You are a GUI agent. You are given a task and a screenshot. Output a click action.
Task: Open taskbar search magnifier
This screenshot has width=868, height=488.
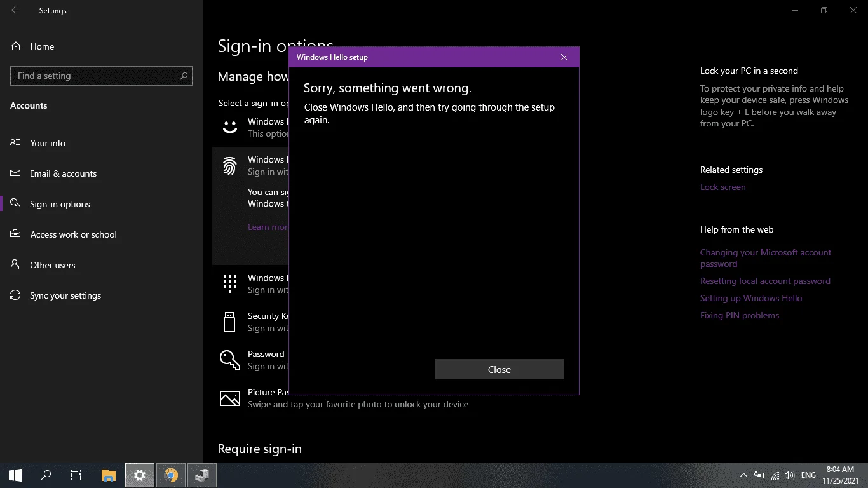coord(46,475)
